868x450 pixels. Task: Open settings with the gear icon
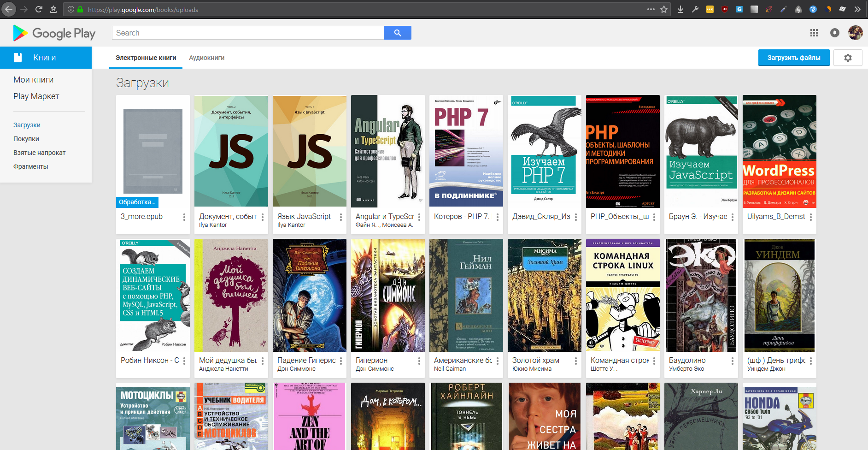click(848, 58)
